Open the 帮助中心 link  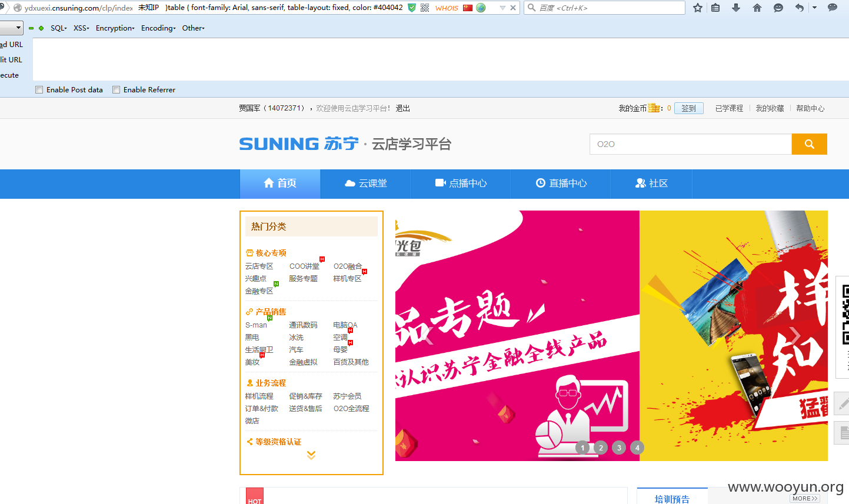click(x=810, y=108)
